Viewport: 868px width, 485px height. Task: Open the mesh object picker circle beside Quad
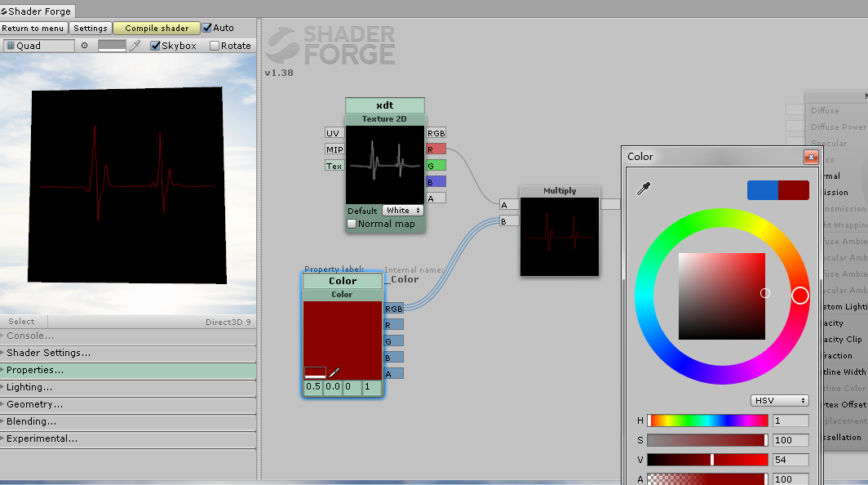(x=84, y=46)
